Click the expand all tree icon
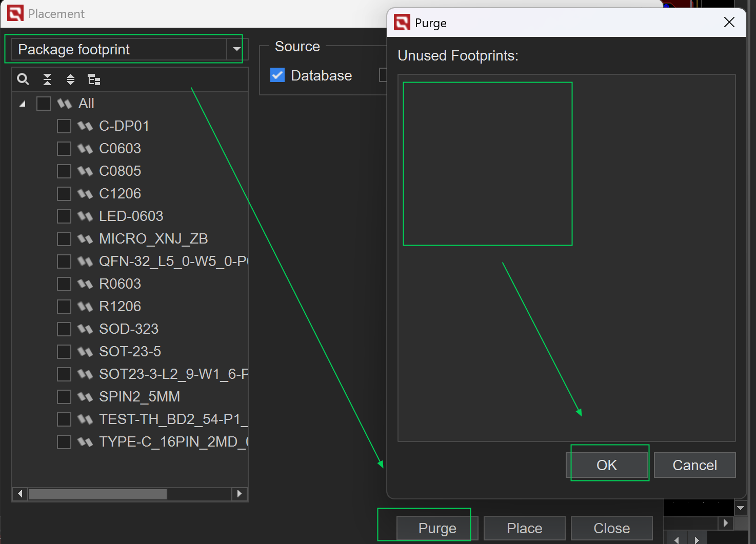The height and width of the screenshot is (544, 756). click(71, 79)
